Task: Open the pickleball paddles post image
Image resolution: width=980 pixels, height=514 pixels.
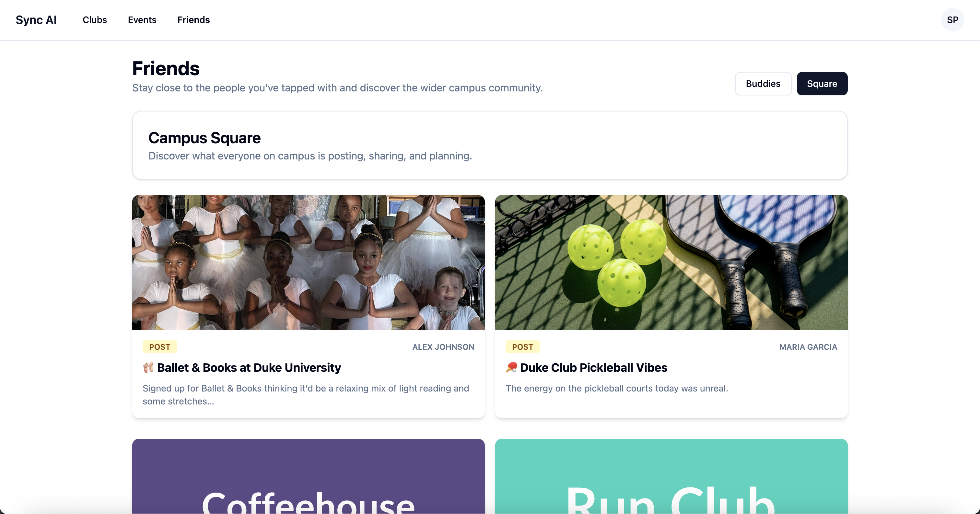Action: (x=671, y=263)
